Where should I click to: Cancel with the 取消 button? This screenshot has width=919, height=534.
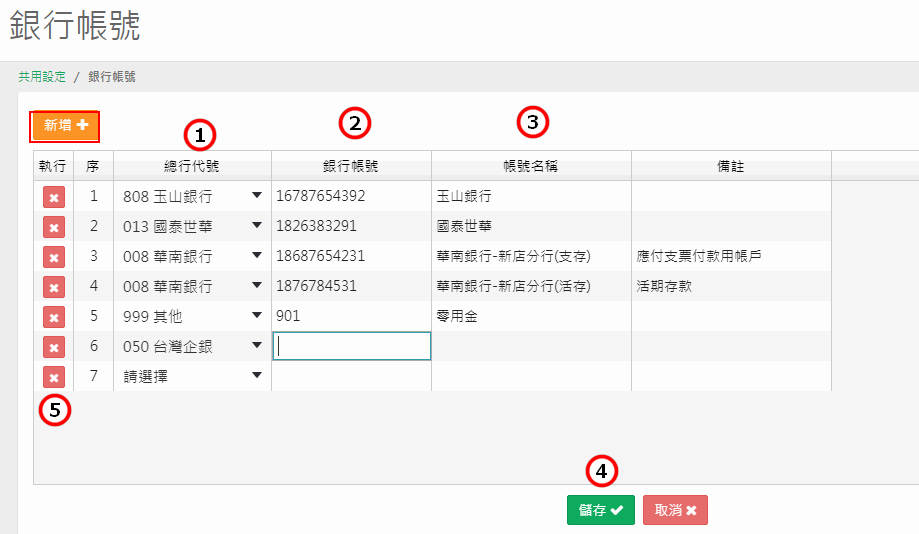click(x=675, y=510)
